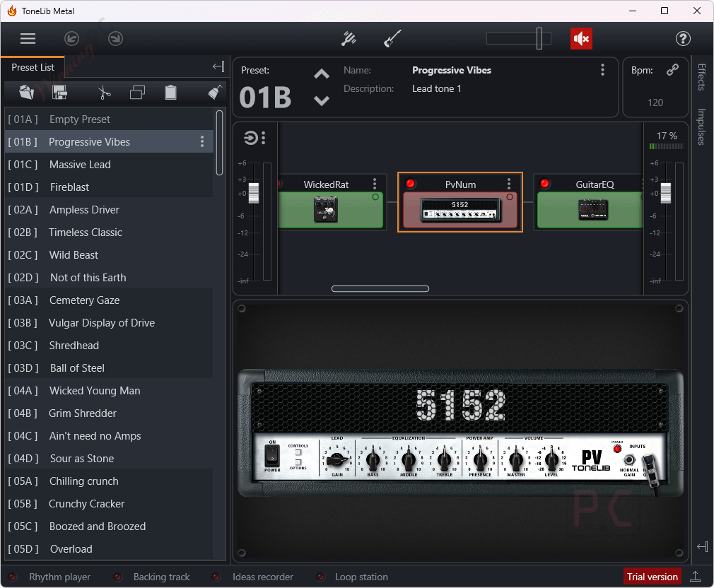Toggle PvNum bypass circle indicator
Viewport: 714px width, 588px height.
coord(510,197)
